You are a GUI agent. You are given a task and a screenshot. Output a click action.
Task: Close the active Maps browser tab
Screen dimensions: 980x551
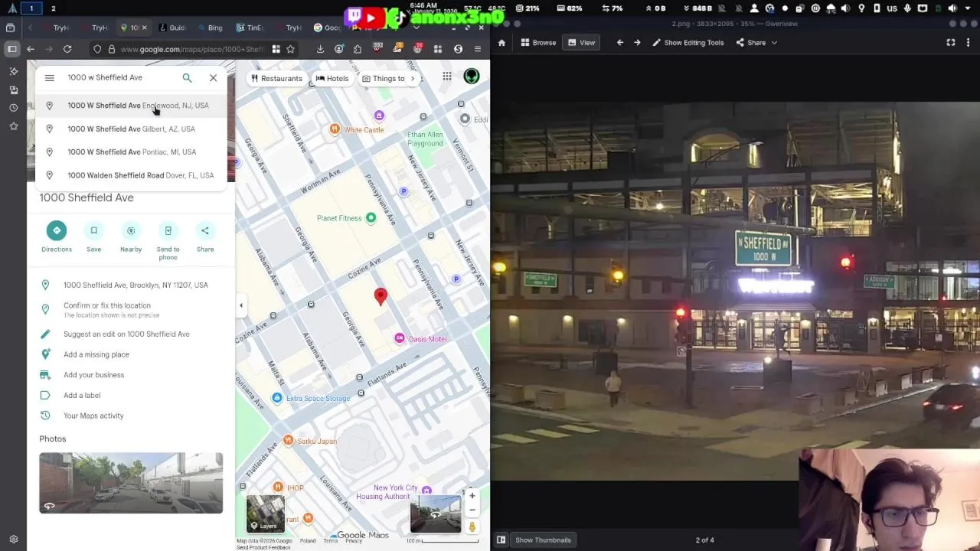coord(144,28)
